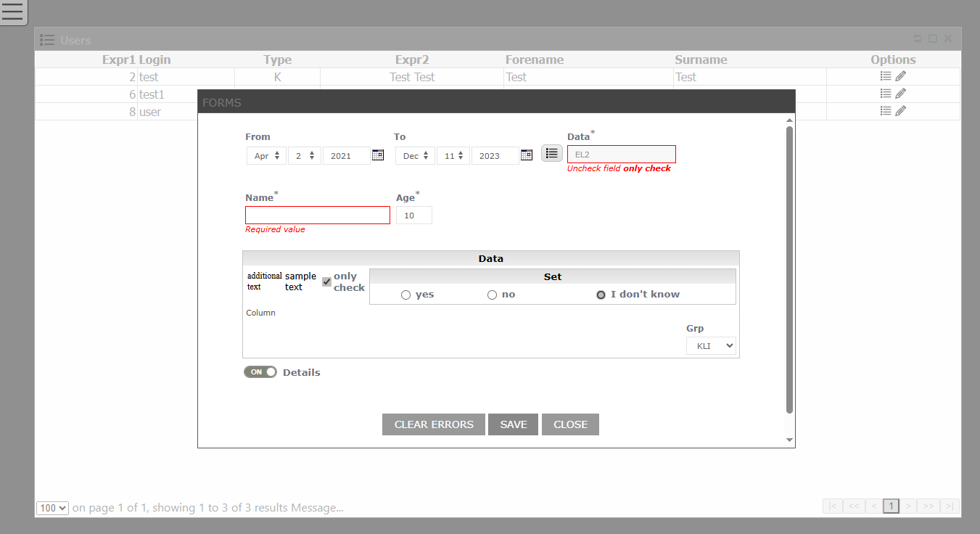Sort table by Surname column header
The image size is (980, 534).
click(700, 59)
